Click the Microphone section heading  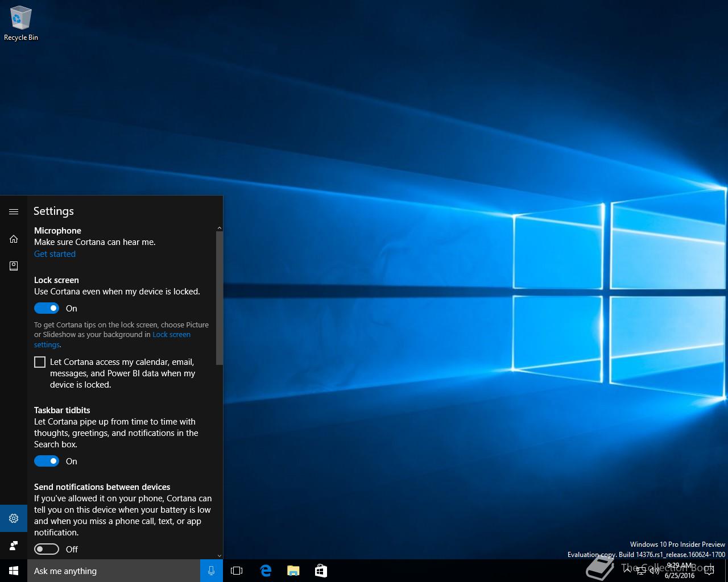[57, 231]
